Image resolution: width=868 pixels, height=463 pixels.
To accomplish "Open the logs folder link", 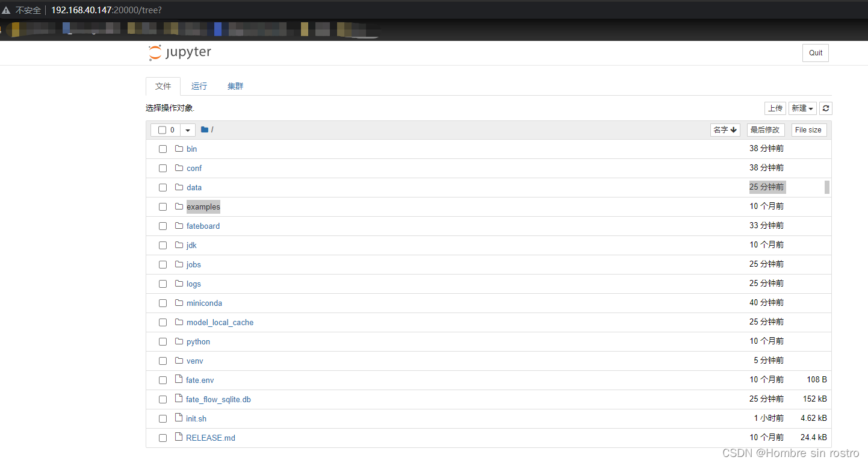I will (x=194, y=284).
